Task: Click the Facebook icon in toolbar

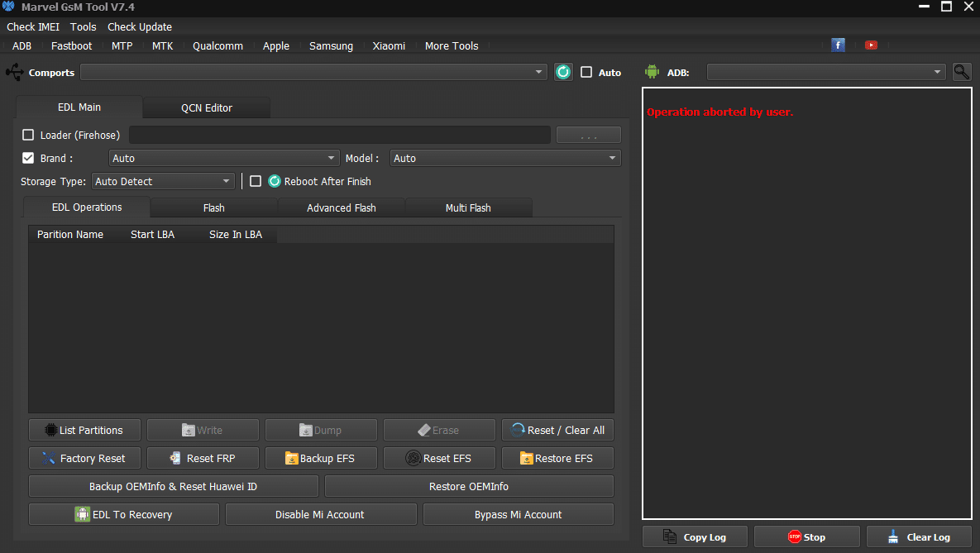Action: coord(838,45)
